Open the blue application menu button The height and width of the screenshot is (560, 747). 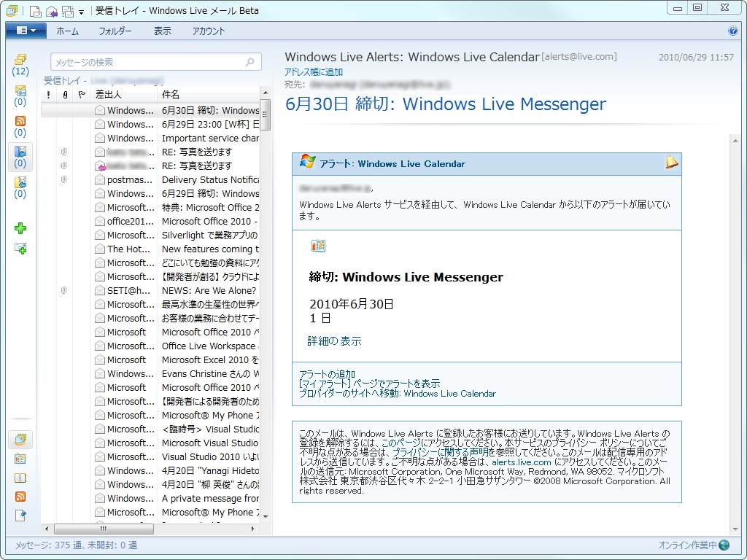pos(26,31)
